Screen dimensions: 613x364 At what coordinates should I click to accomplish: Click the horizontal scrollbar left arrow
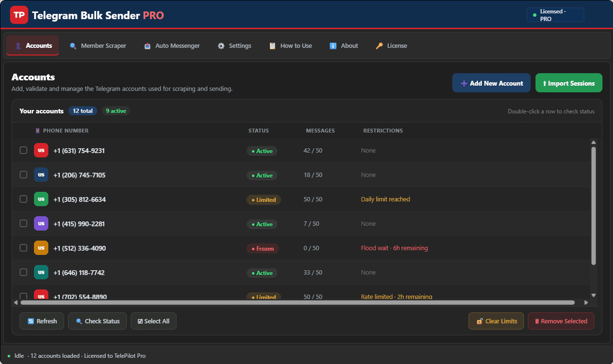point(16,302)
